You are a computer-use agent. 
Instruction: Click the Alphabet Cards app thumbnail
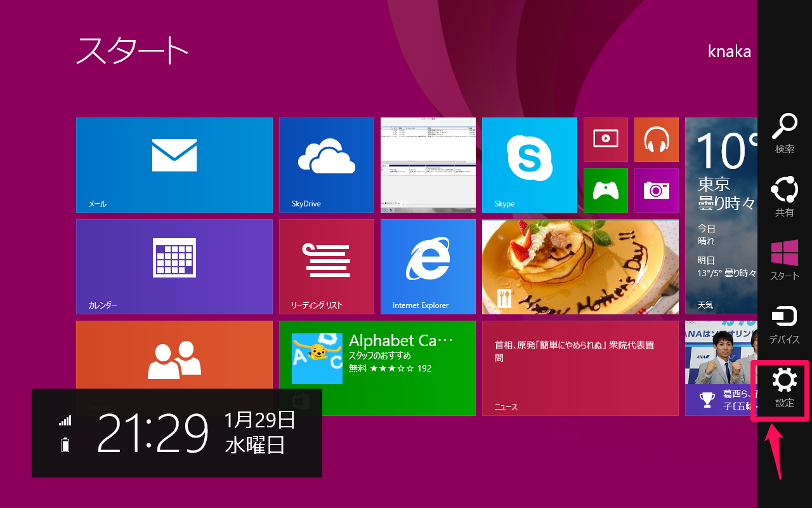point(317,359)
